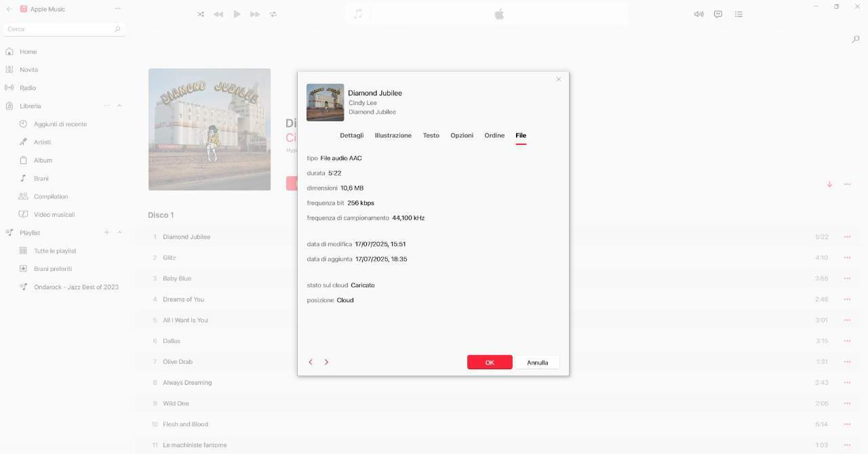Image resolution: width=868 pixels, height=454 pixels.
Task: Switch to the Testo tab
Action: (x=431, y=136)
